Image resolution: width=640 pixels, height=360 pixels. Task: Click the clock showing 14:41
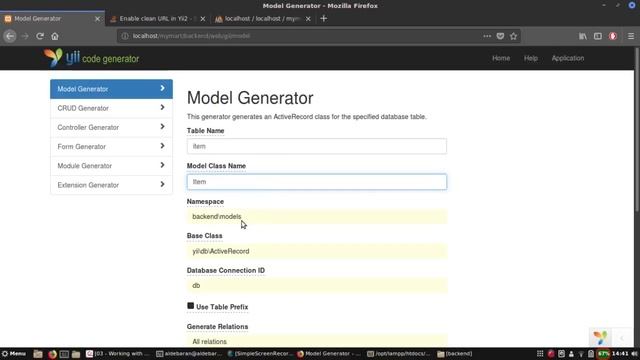pyautogui.click(x=620, y=353)
